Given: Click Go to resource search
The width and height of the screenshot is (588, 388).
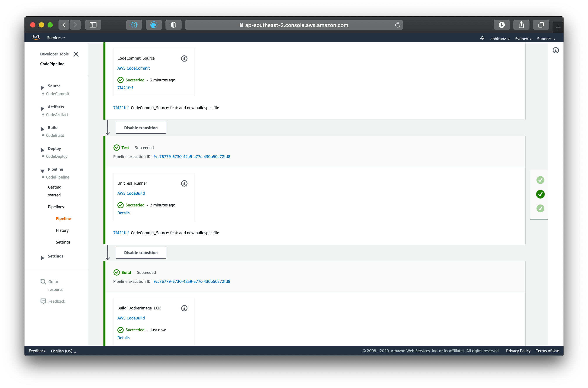Looking at the screenshot, I should (56, 286).
